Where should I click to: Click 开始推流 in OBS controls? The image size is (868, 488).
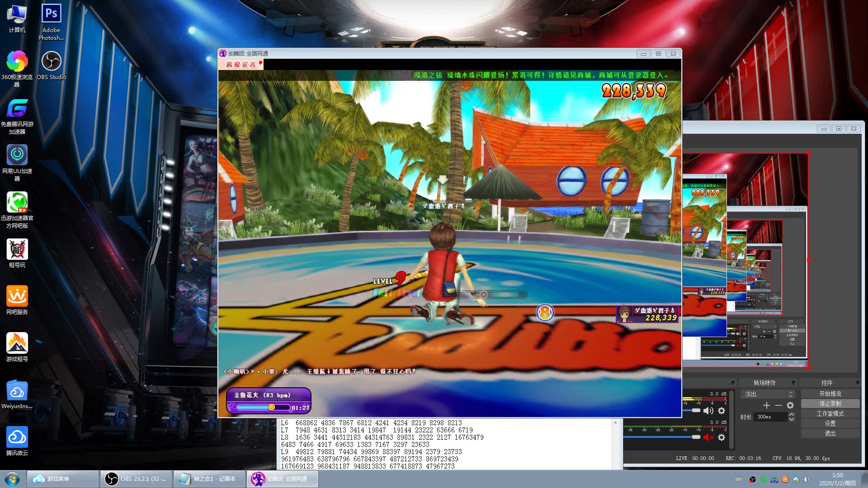coord(830,394)
